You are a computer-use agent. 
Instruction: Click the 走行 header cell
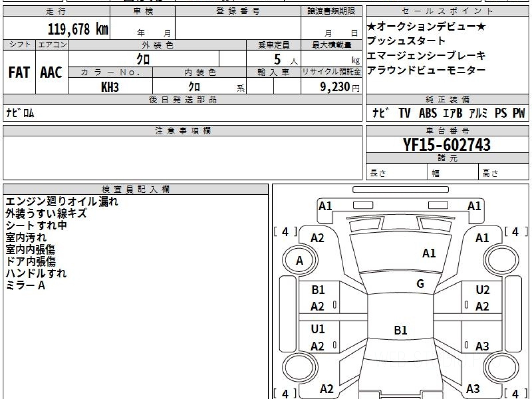click(56, 12)
